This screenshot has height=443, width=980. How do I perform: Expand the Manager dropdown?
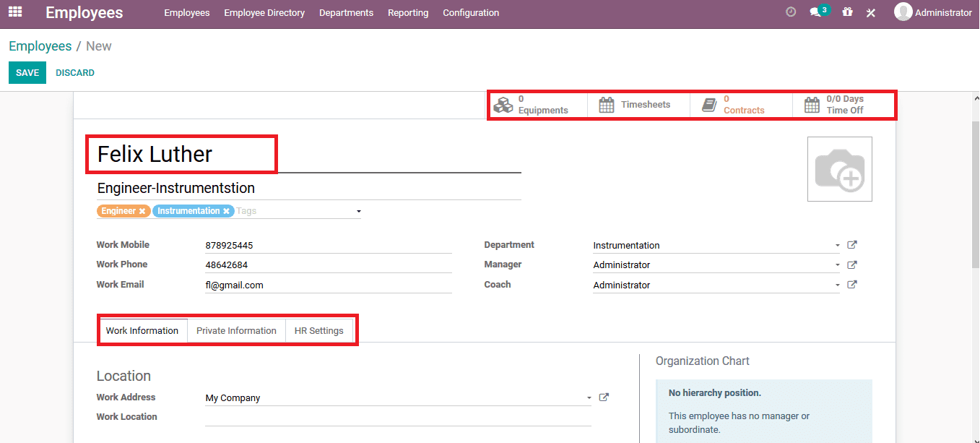click(838, 265)
